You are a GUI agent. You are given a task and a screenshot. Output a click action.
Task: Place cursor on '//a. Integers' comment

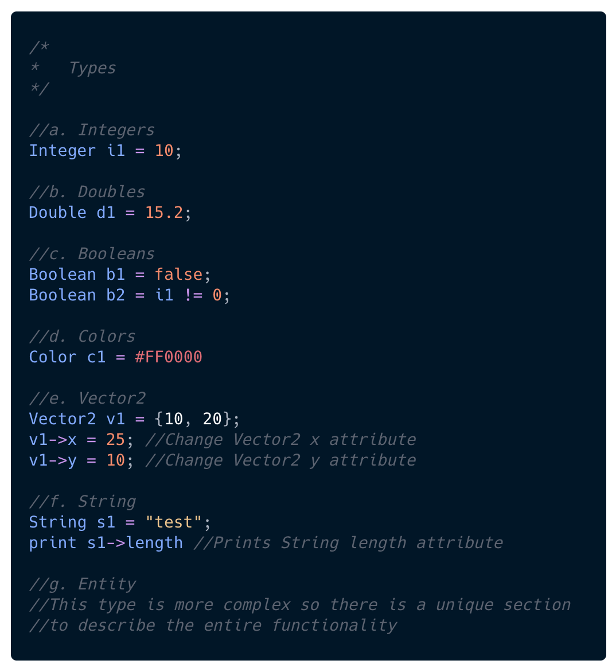(92, 130)
